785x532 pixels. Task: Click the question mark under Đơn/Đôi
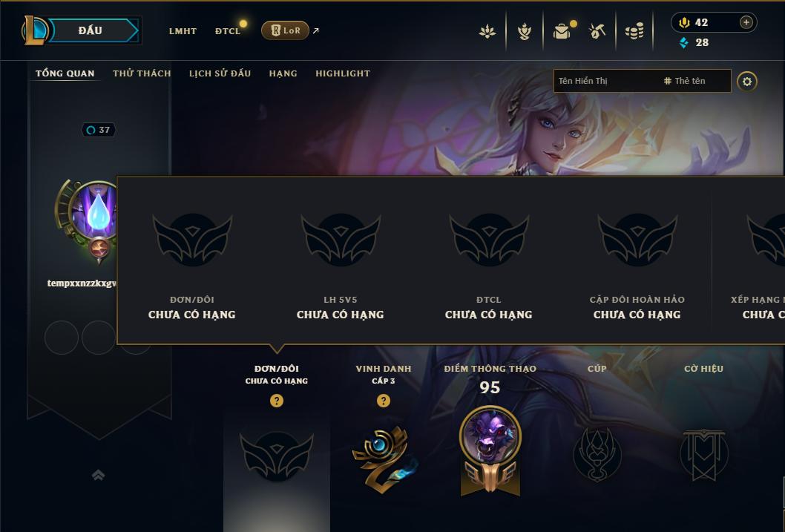(x=276, y=401)
